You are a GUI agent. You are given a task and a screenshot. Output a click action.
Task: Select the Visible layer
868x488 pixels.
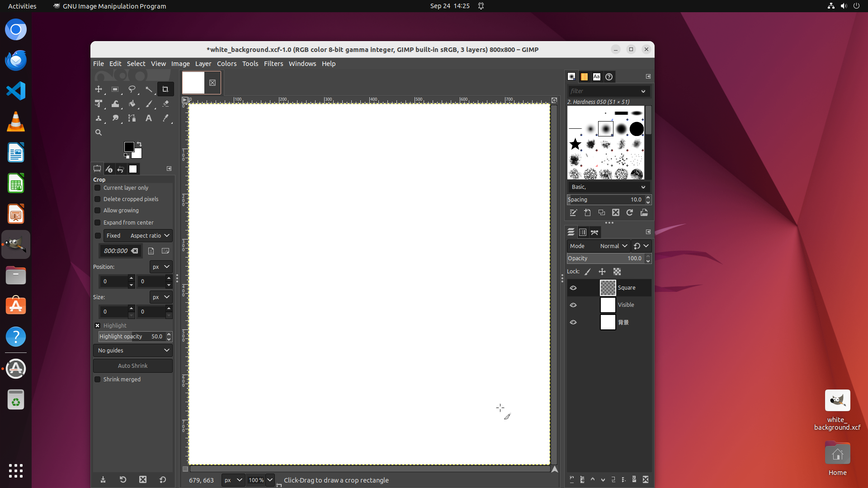(x=626, y=305)
